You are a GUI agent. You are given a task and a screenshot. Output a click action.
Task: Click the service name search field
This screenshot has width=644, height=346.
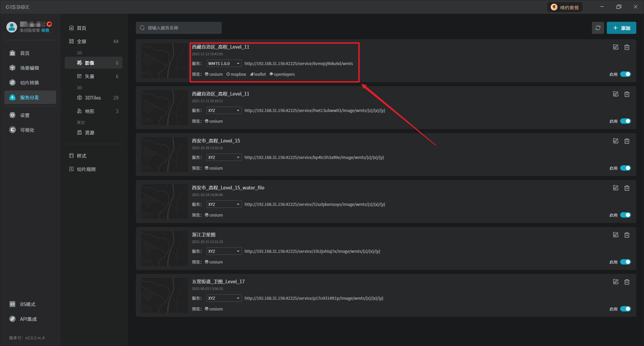pos(179,28)
